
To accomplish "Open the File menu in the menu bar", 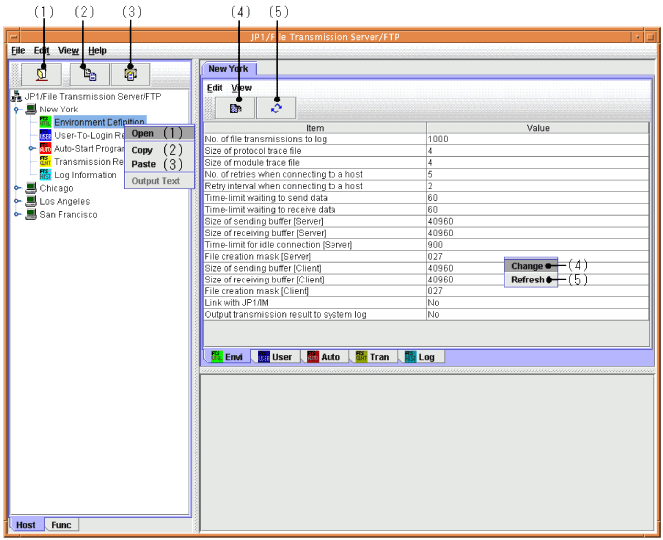I will click(18, 50).
